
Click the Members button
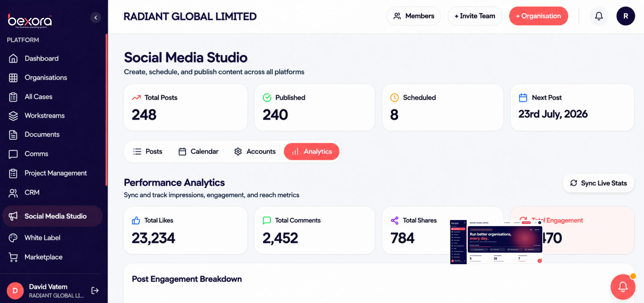click(414, 16)
